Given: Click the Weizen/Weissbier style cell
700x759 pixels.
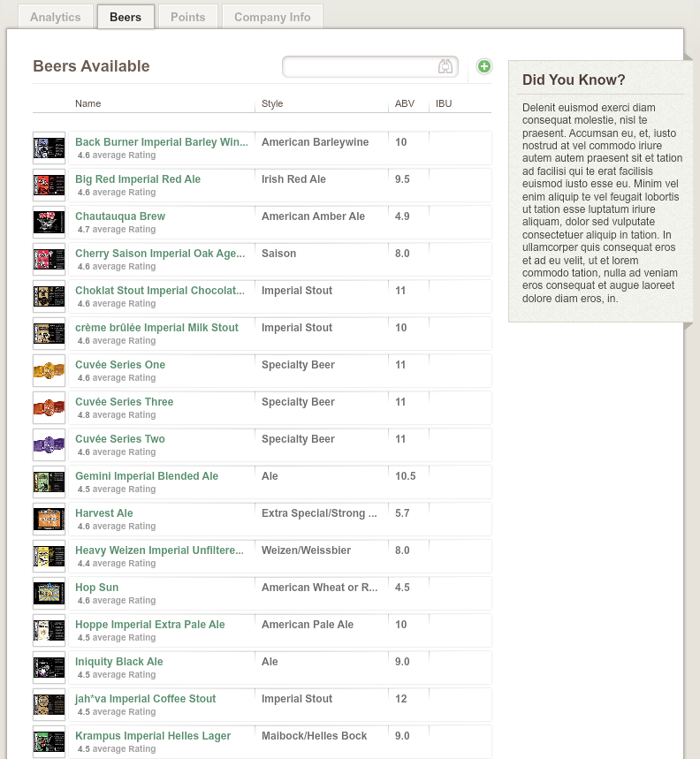Looking at the screenshot, I should pyautogui.click(x=307, y=550).
